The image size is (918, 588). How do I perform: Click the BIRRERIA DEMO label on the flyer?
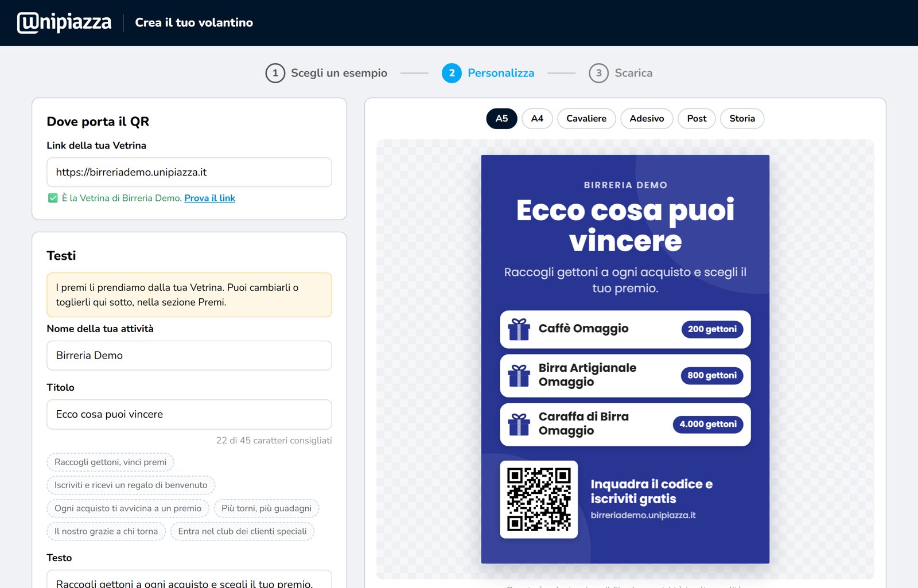point(625,185)
